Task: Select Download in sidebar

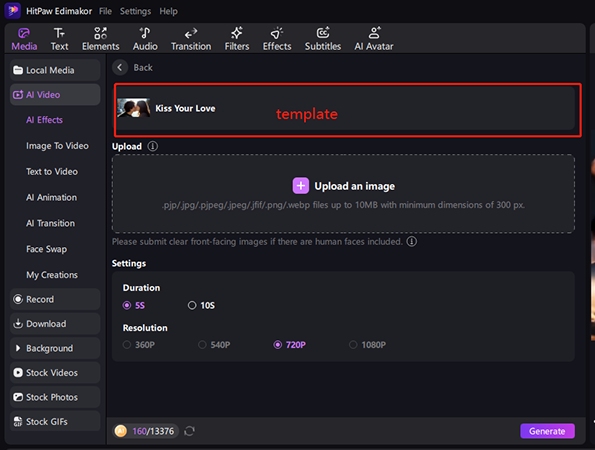Action: pos(55,324)
